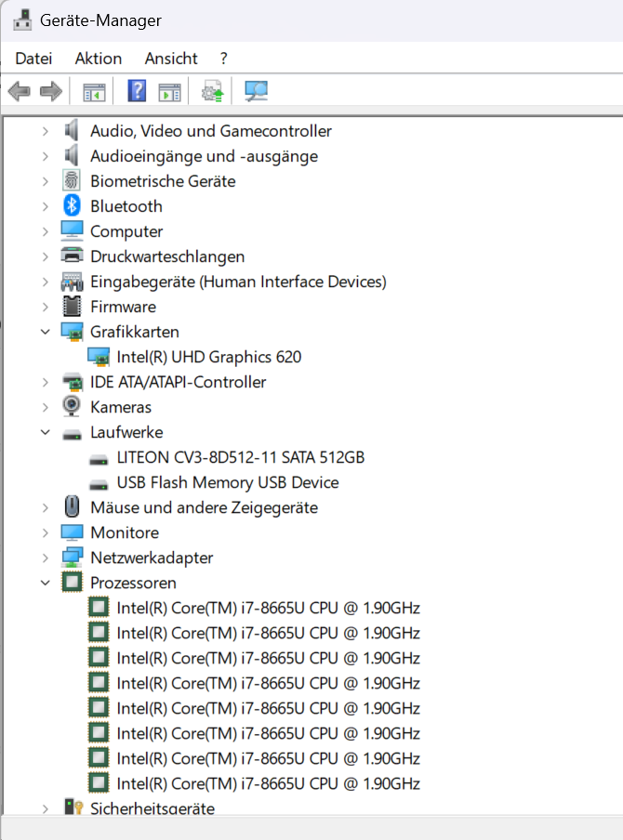This screenshot has height=840, width=623.
Task: Click the Biometrische Geräte fingerprint icon
Action: (72, 180)
